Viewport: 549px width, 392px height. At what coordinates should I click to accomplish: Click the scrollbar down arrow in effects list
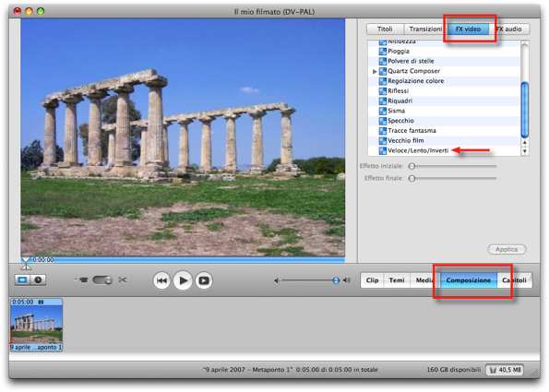pos(524,151)
